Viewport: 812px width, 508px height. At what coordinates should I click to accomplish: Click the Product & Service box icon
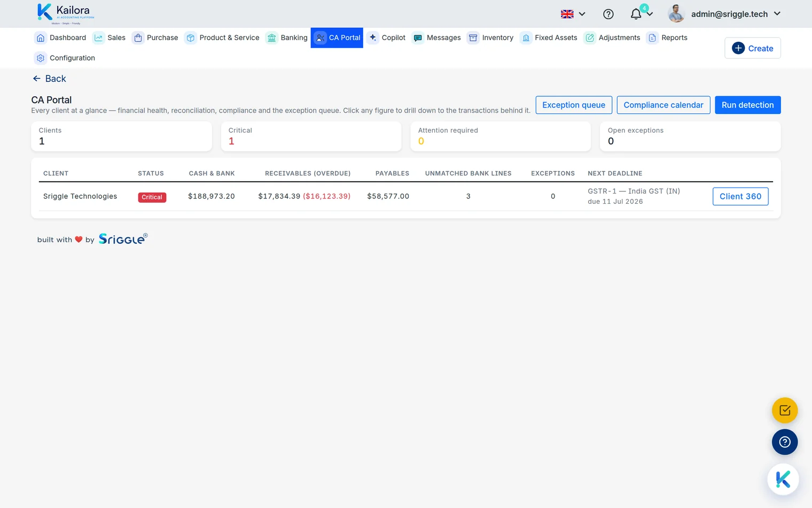pos(191,38)
